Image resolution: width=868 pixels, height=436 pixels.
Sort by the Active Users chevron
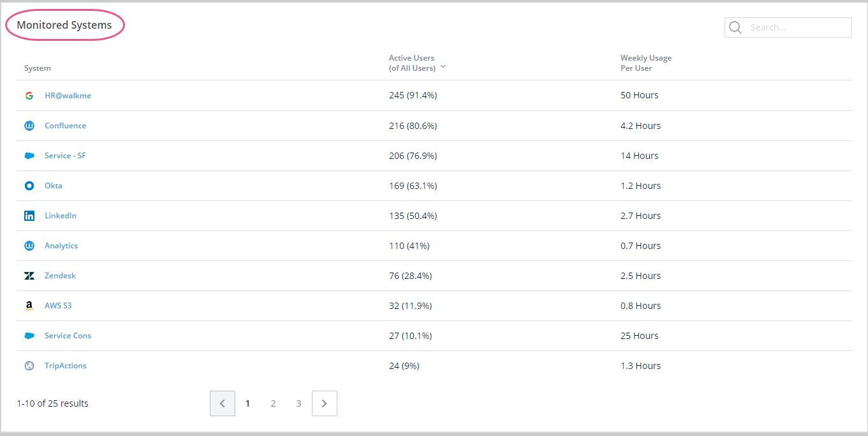[x=443, y=66]
